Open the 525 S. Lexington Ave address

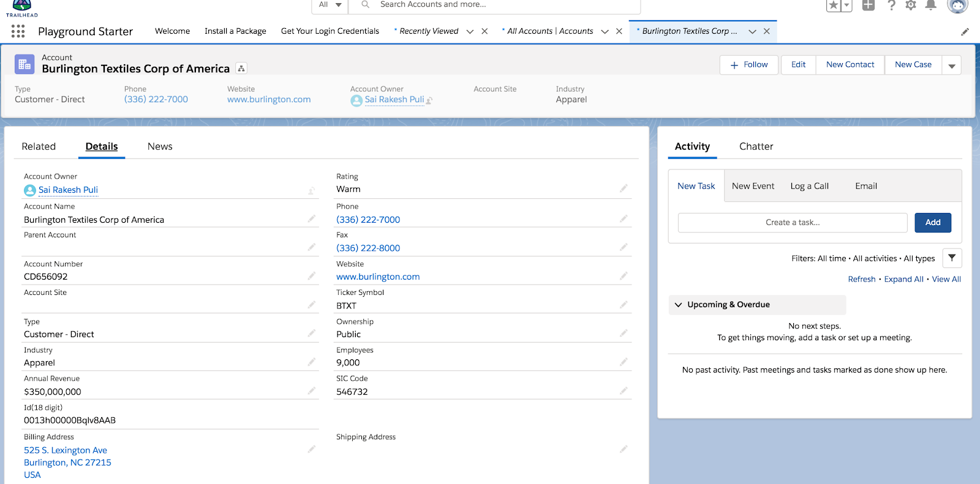pyautogui.click(x=66, y=450)
